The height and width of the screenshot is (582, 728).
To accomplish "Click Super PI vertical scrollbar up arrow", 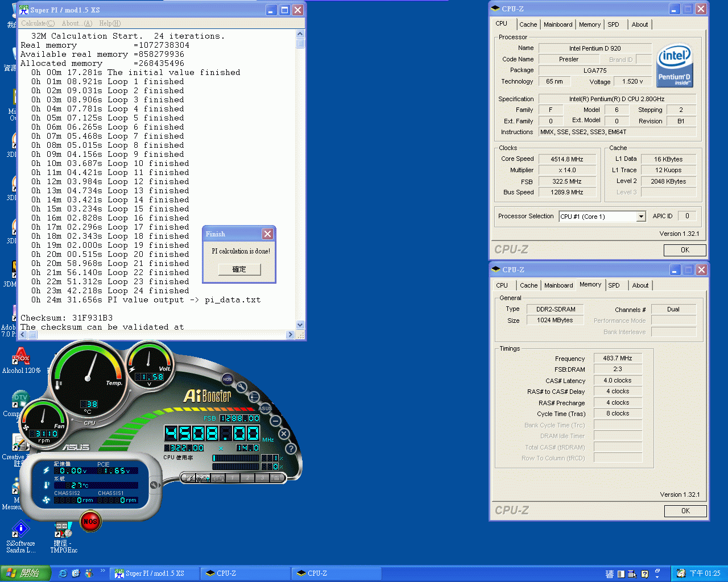I will (x=300, y=34).
